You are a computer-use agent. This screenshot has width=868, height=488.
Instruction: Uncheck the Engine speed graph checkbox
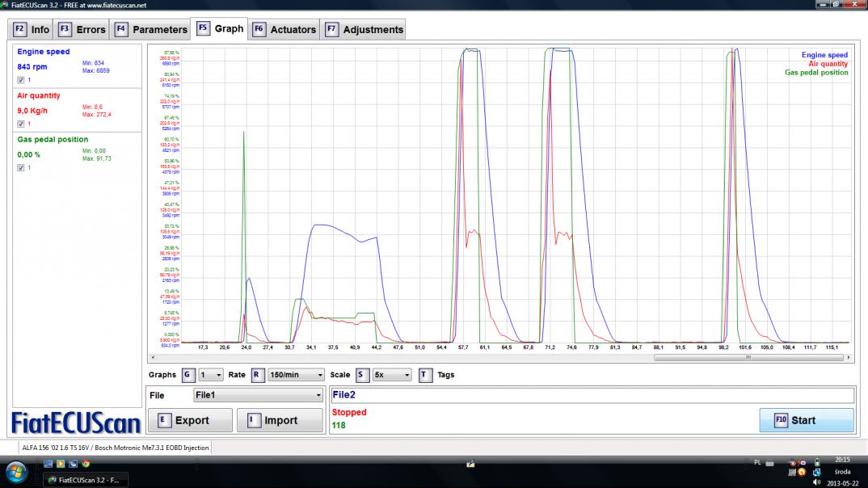pos(21,80)
